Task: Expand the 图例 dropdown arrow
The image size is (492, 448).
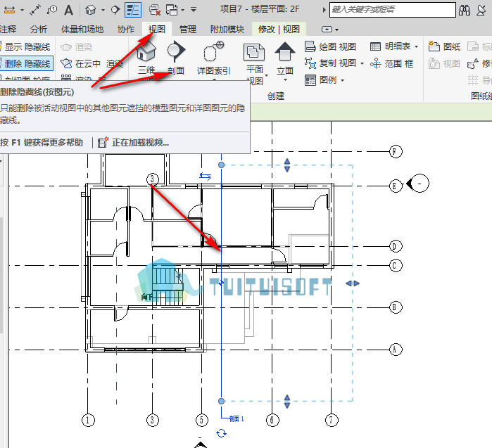Action: 342,81
